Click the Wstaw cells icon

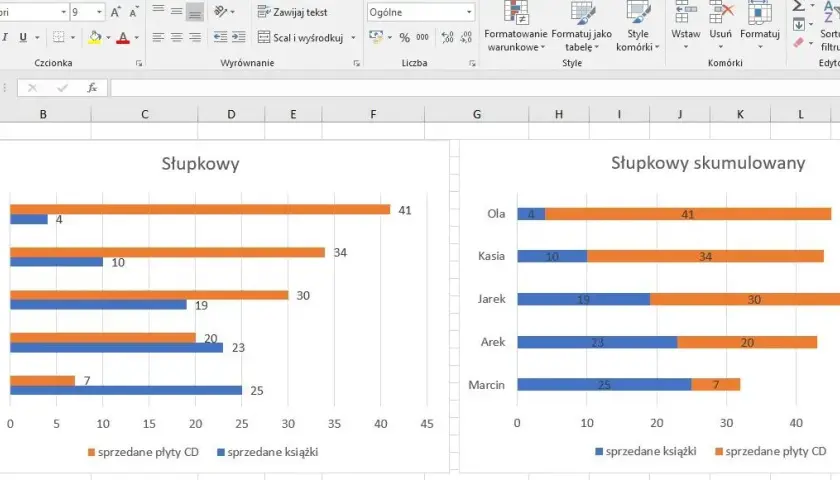pyautogui.click(x=685, y=12)
